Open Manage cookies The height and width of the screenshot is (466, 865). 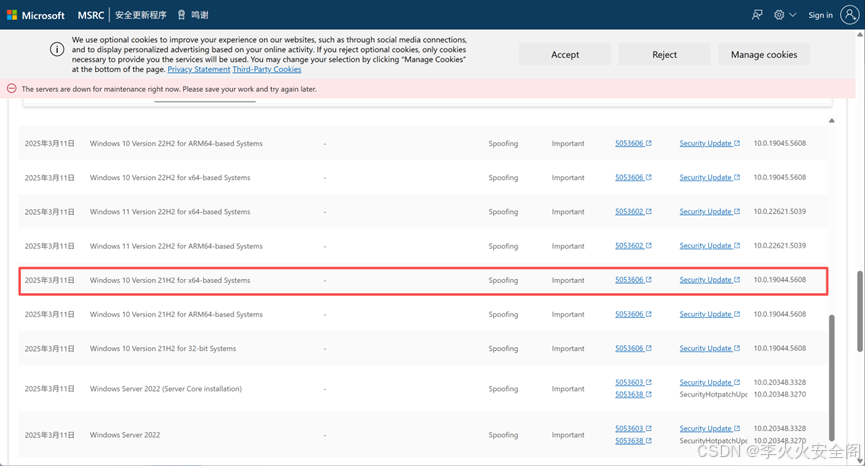click(763, 54)
